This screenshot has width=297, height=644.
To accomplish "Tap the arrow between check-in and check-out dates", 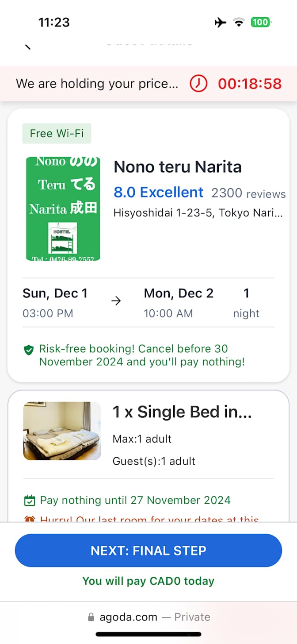I will (116, 301).
